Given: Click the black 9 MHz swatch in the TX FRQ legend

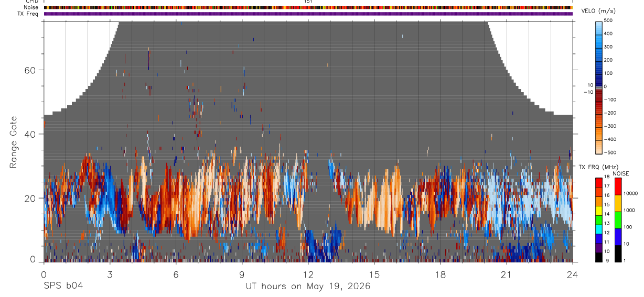Looking at the screenshot, I should pyautogui.click(x=599, y=258).
